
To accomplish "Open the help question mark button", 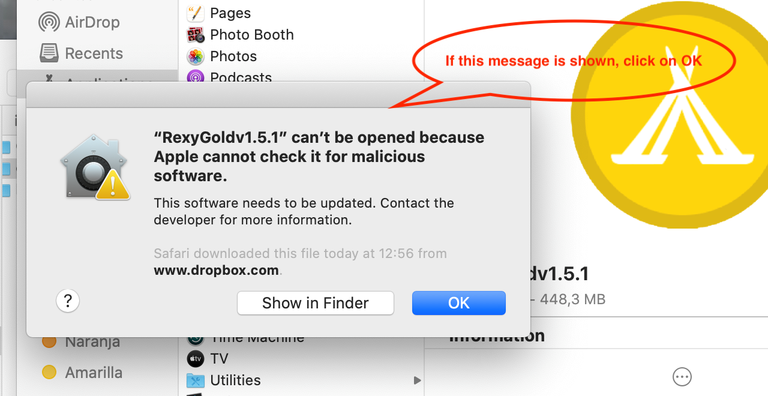I will pos(68,300).
